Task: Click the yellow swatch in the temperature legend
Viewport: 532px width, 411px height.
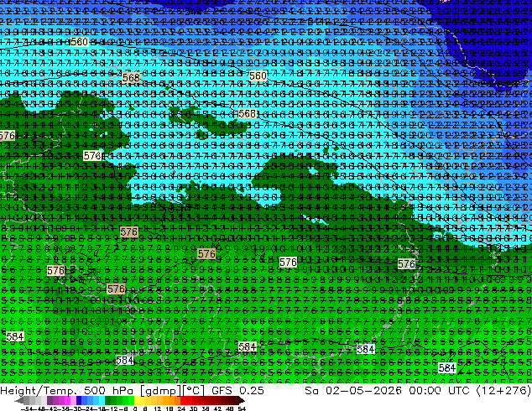Action: [137, 400]
